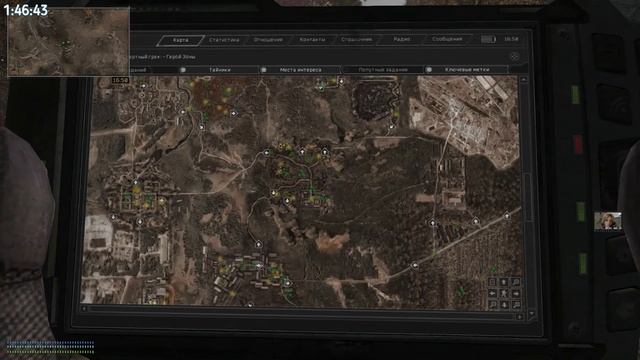Pan map down with the down arrow icon
The height and width of the screenshot is (360, 640).
click(x=504, y=304)
